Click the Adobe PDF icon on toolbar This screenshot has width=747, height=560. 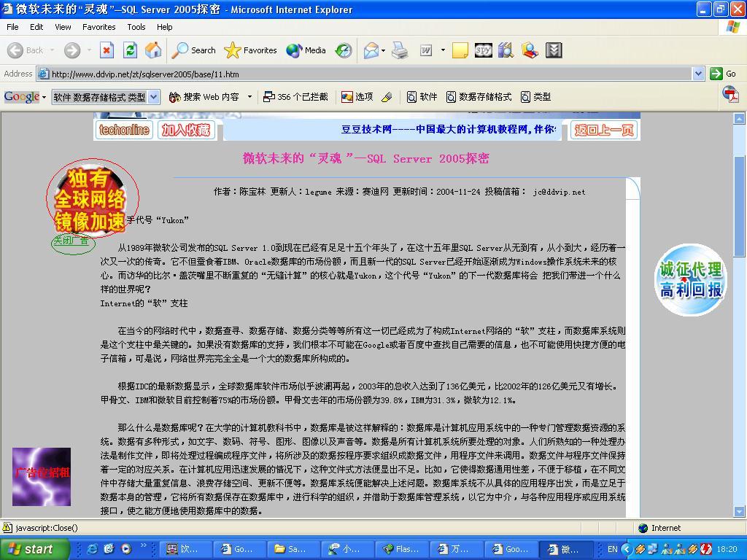[x=730, y=94]
